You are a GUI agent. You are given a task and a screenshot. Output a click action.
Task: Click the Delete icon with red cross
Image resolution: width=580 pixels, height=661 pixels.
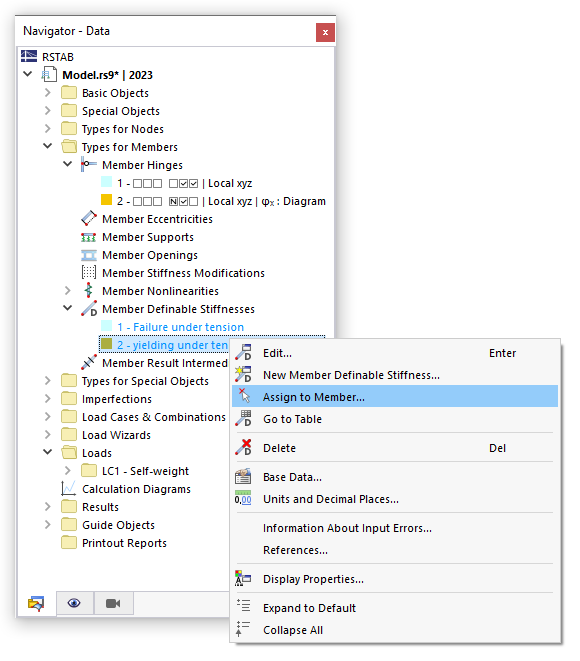[x=244, y=447]
